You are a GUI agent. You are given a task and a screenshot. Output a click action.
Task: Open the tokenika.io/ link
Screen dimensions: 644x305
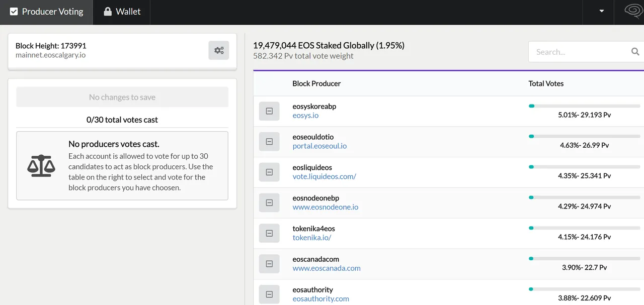pos(312,238)
